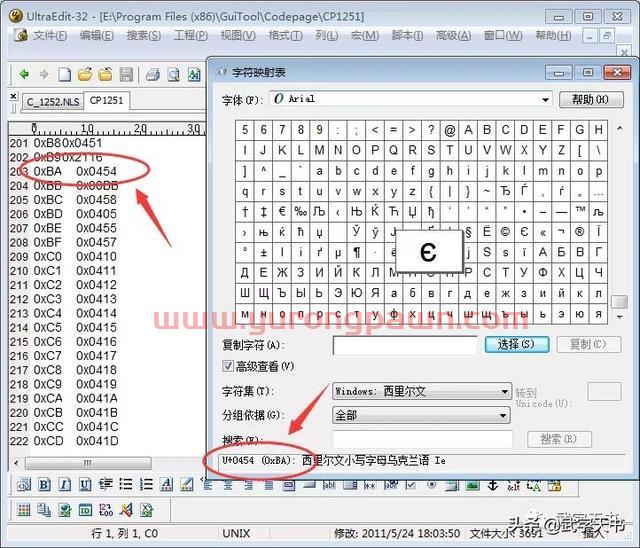The height and width of the screenshot is (548, 640).
Task: Click the picture insert icon in bottom toolbar
Action: [473, 485]
